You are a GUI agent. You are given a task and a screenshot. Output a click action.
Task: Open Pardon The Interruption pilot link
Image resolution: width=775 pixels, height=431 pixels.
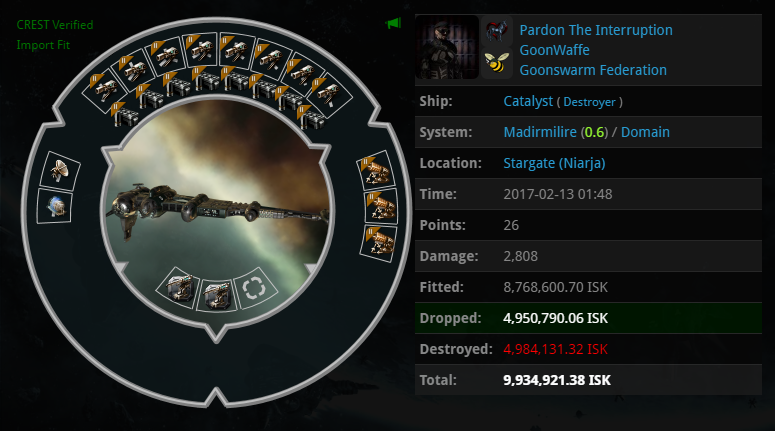(x=596, y=30)
